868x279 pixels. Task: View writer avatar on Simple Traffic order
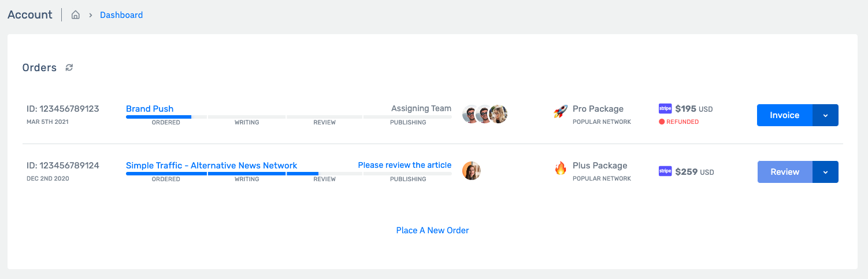pyautogui.click(x=472, y=171)
